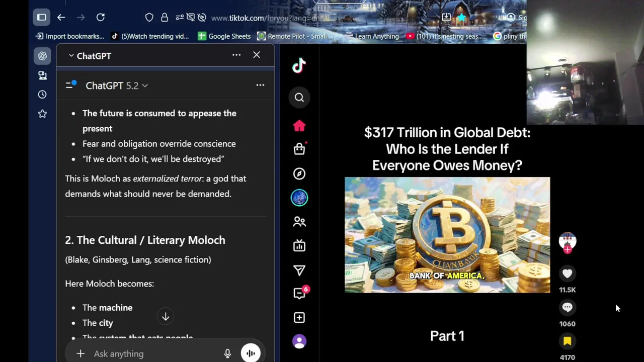Open the site permissions icon in address bar
Image resolution: width=644 pixels, height=362 pixels.
coord(180,18)
